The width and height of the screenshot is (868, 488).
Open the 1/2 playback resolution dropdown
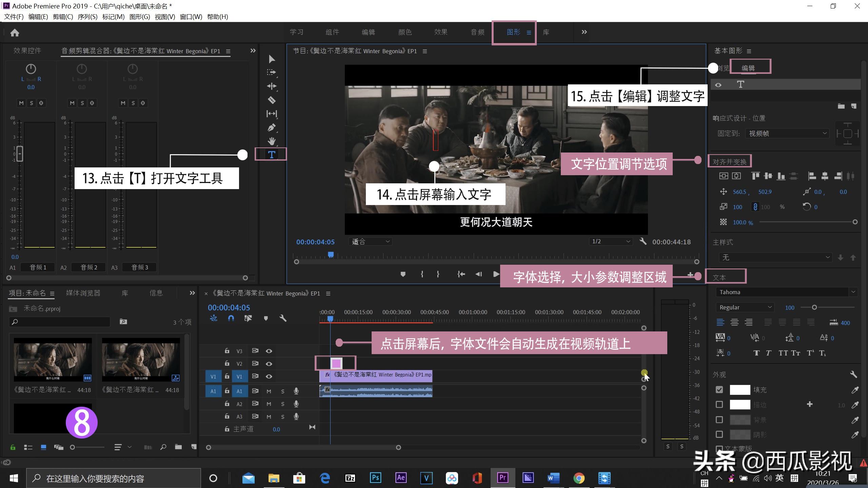click(x=610, y=241)
